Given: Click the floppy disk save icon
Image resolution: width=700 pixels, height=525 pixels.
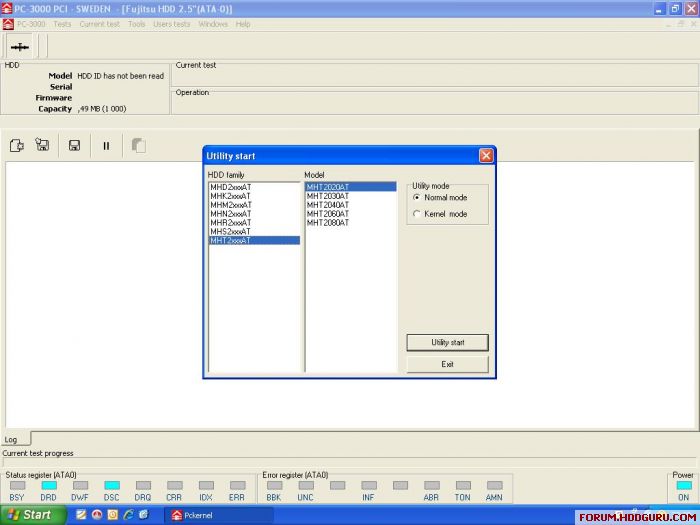Looking at the screenshot, I should tap(74, 146).
